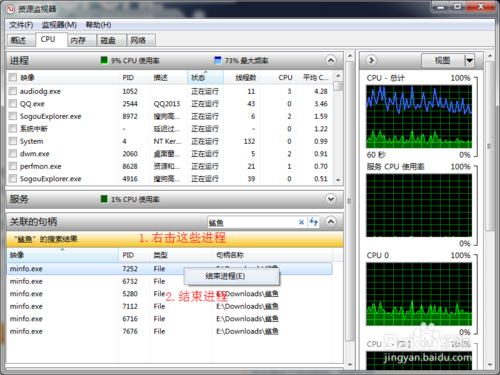Choose 结束进程(E) from context menu
Screen dimensions: 500x375
tap(232, 276)
